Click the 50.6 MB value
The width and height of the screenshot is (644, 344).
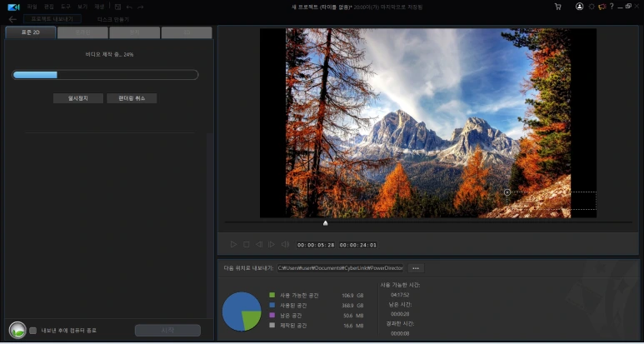(353, 316)
